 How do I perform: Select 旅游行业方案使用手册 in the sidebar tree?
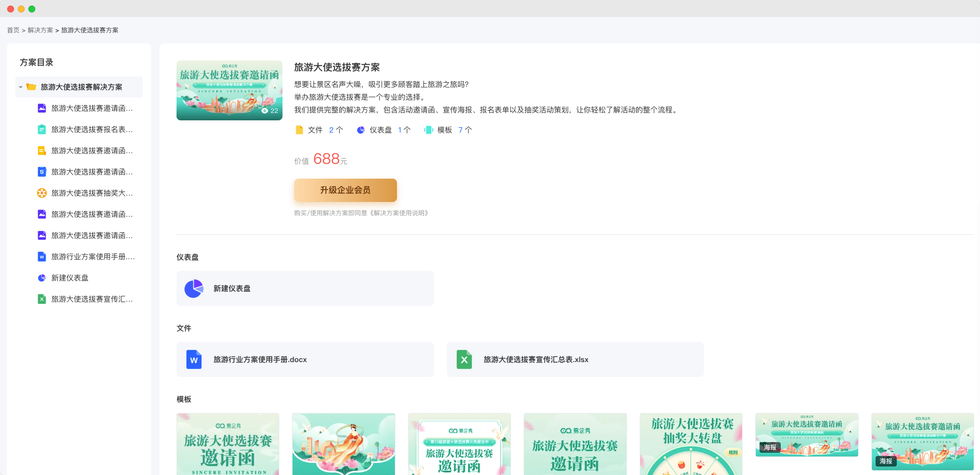[93, 257]
